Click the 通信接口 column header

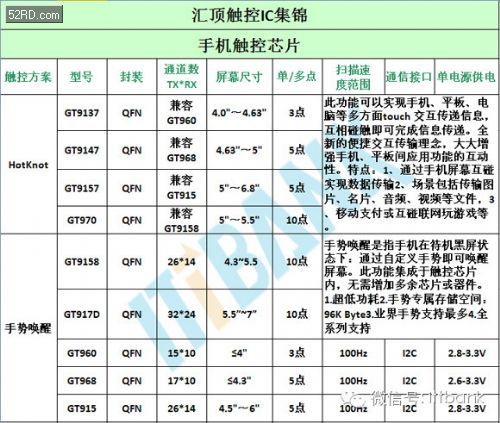[410, 77]
